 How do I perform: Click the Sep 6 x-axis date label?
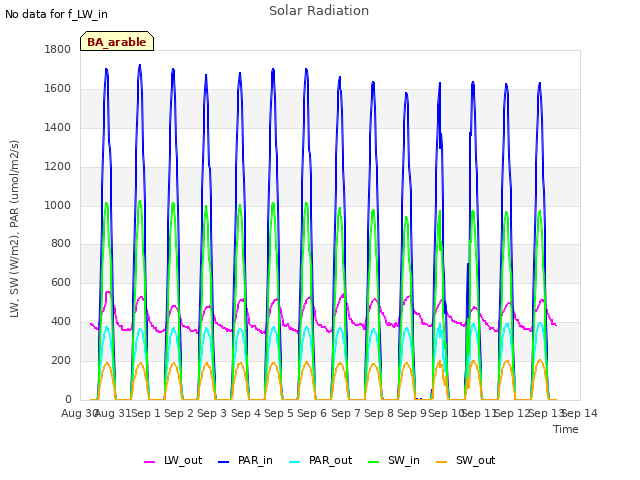(312, 413)
